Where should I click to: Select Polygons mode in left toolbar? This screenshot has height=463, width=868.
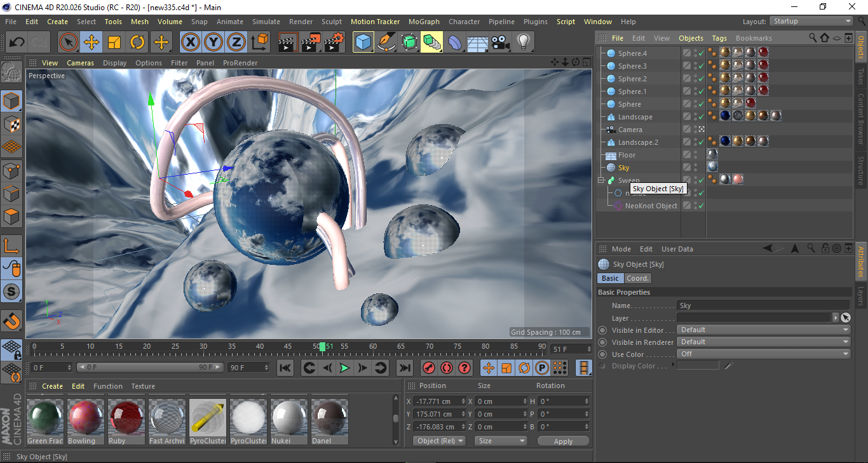click(x=12, y=217)
